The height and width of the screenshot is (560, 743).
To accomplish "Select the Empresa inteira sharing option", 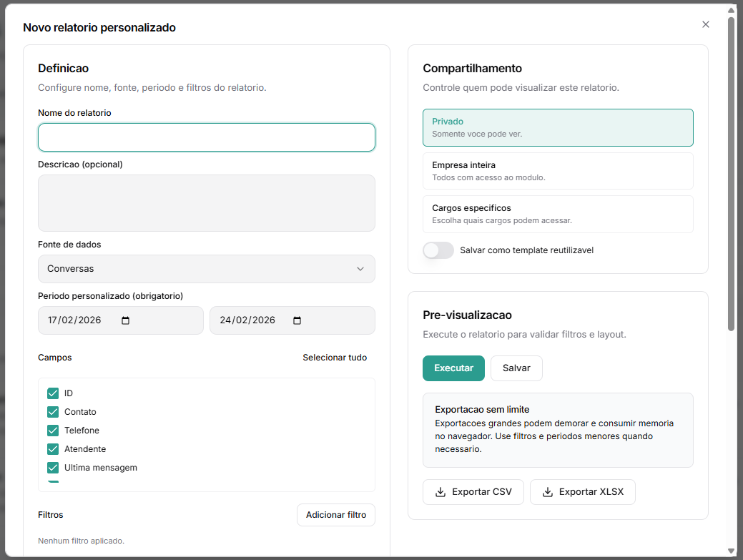I will 558,171.
